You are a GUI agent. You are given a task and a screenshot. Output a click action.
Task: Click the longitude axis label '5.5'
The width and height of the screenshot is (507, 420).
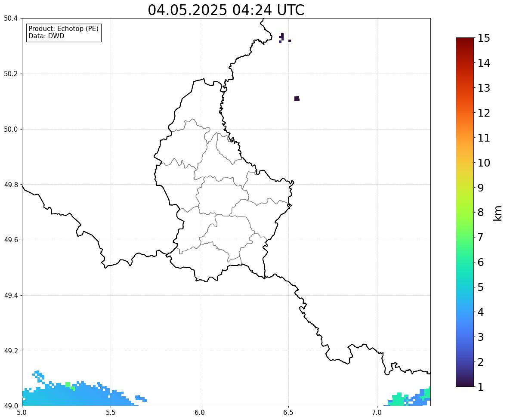coord(111,413)
